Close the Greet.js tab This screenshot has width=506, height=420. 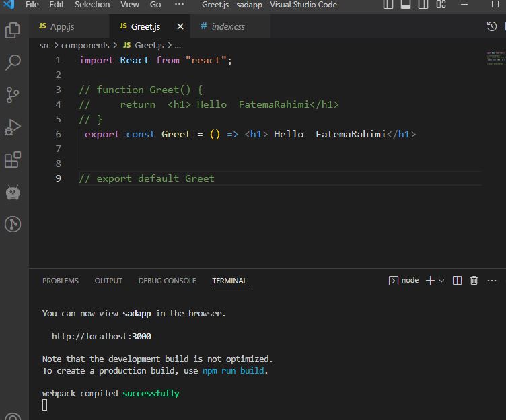point(180,26)
